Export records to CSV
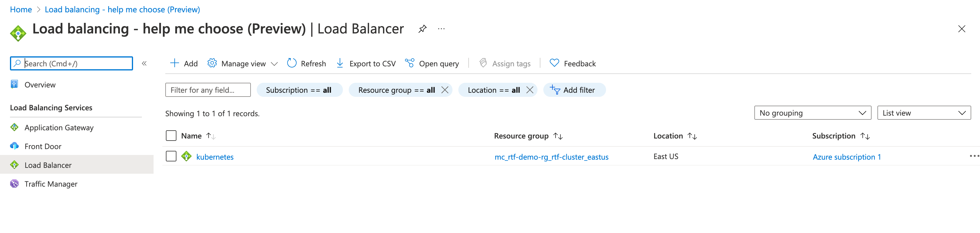This screenshot has width=980, height=233. 366,64
